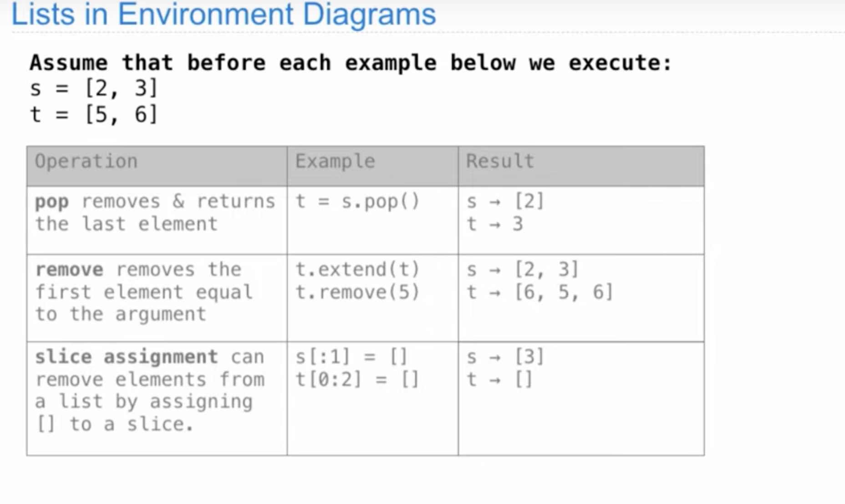Click the t → [6, 5, 6] result
The width and height of the screenshot is (845, 504).
pos(540,292)
